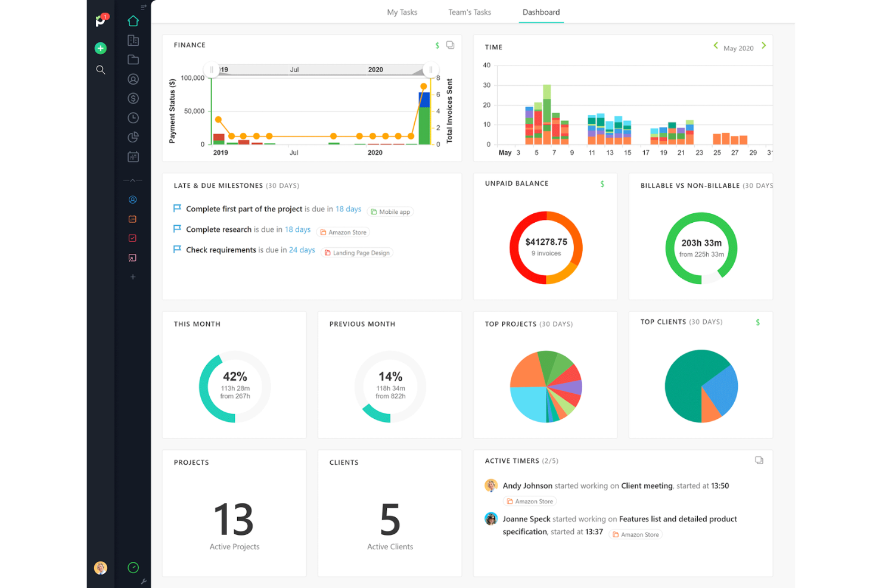
Task: Collapse the sidebar section with chevron
Action: [132, 180]
